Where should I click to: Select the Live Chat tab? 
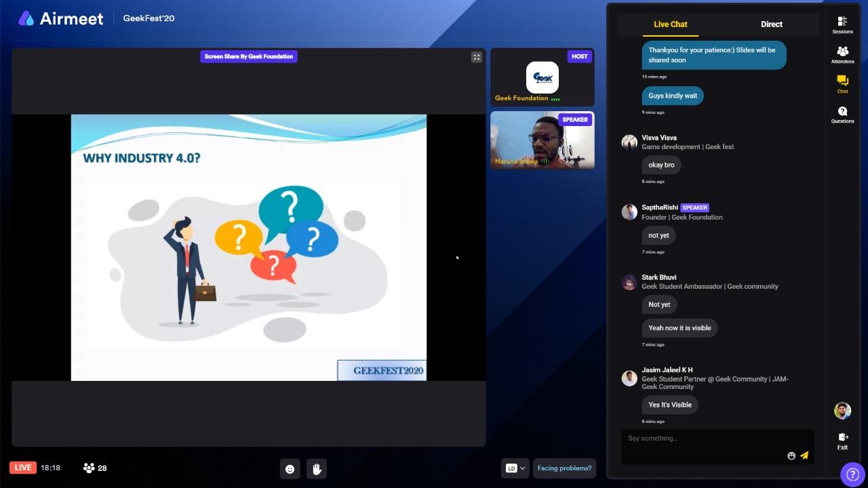click(x=670, y=24)
